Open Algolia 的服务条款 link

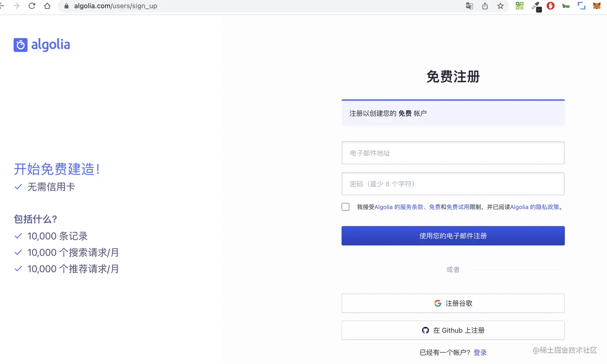pos(399,207)
